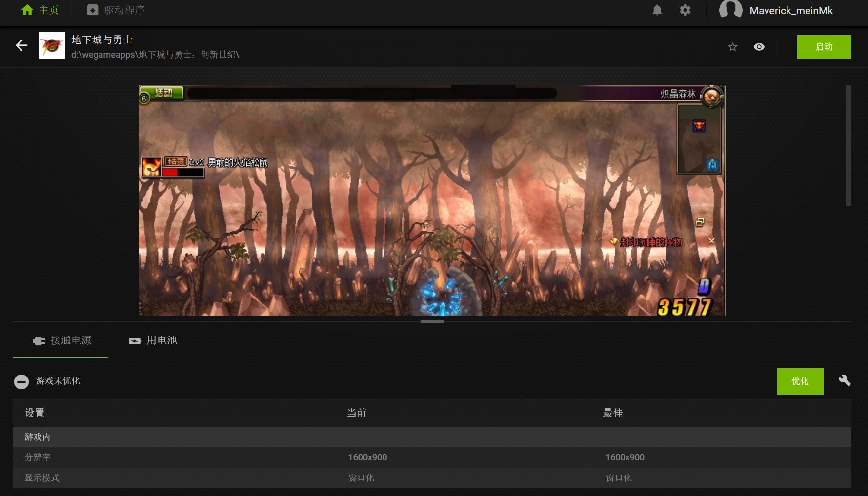Screen dimensions: 868x496
Task: Click the 游戏未优化 status text
Action: [x=58, y=381]
